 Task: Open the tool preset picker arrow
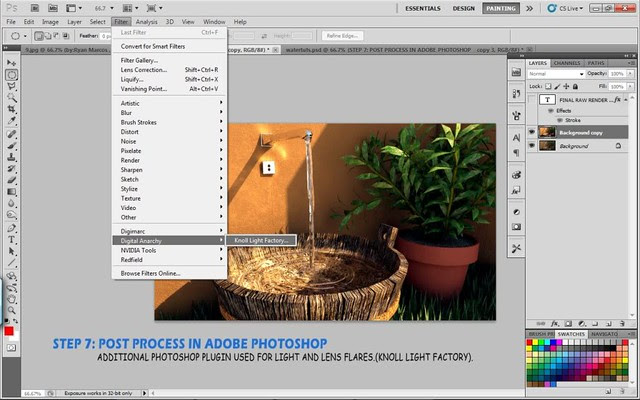click(x=25, y=36)
